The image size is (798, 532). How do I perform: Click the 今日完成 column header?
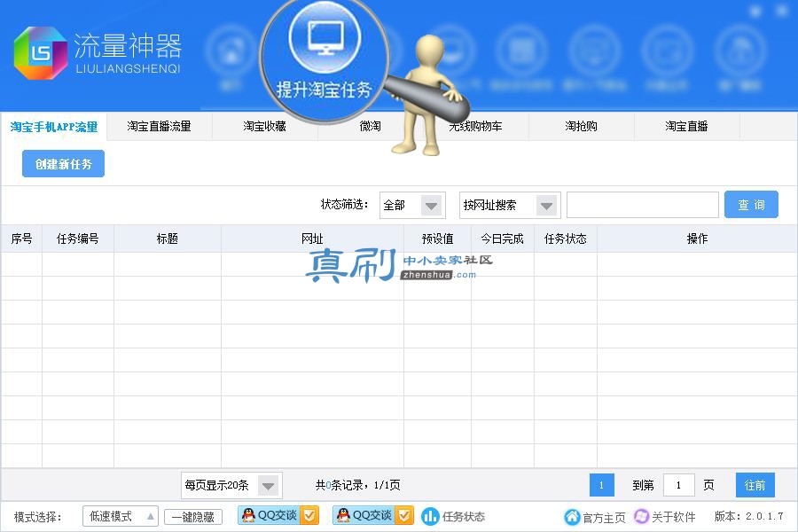[503, 239]
